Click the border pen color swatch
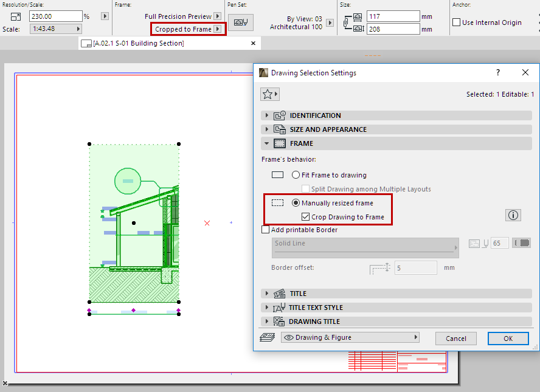 click(x=521, y=243)
